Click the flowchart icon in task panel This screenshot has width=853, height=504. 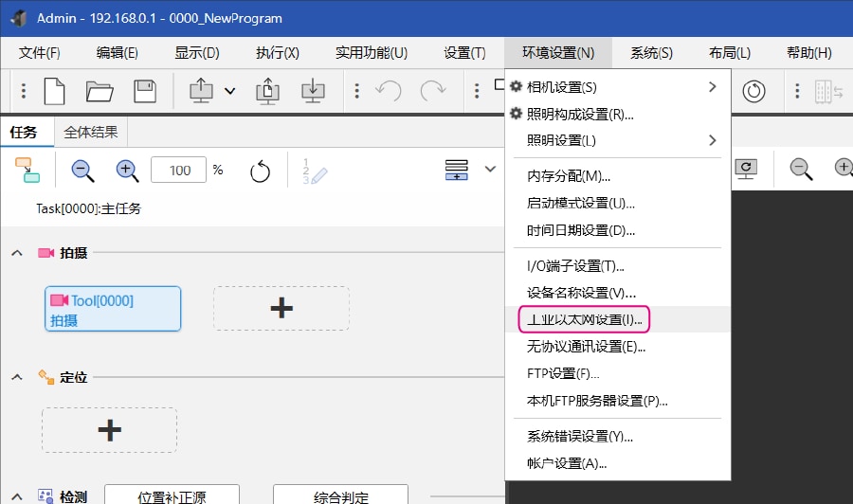[27, 171]
